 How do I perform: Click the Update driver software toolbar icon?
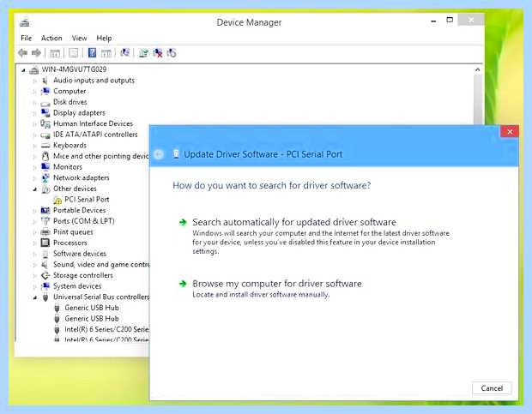click(143, 53)
